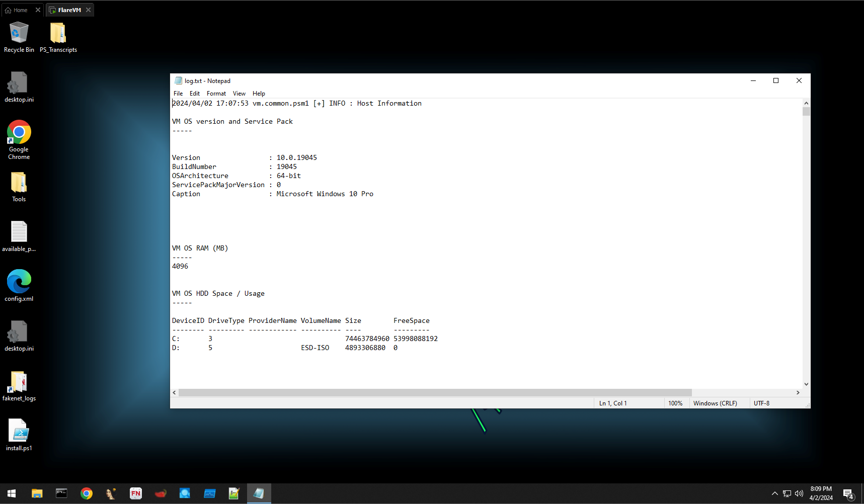The width and height of the screenshot is (864, 504).
Task: Switch to the FlareVM tab
Action: pyautogui.click(x=65, y=10)
